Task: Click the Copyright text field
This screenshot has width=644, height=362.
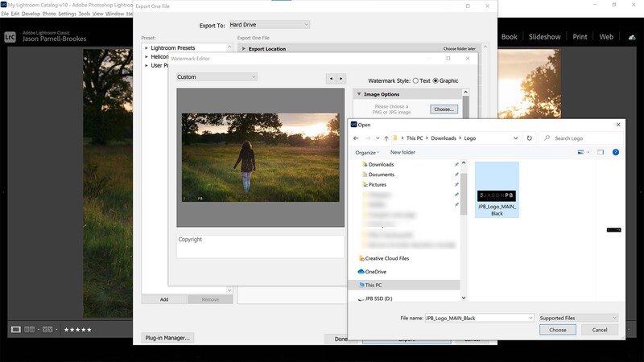Action: point(260,246)
